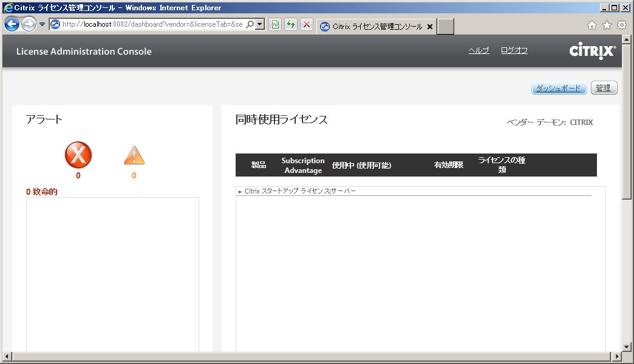Click the red X Stop loading icon
The height and width of the screenshot is (364, 634).
307,24
